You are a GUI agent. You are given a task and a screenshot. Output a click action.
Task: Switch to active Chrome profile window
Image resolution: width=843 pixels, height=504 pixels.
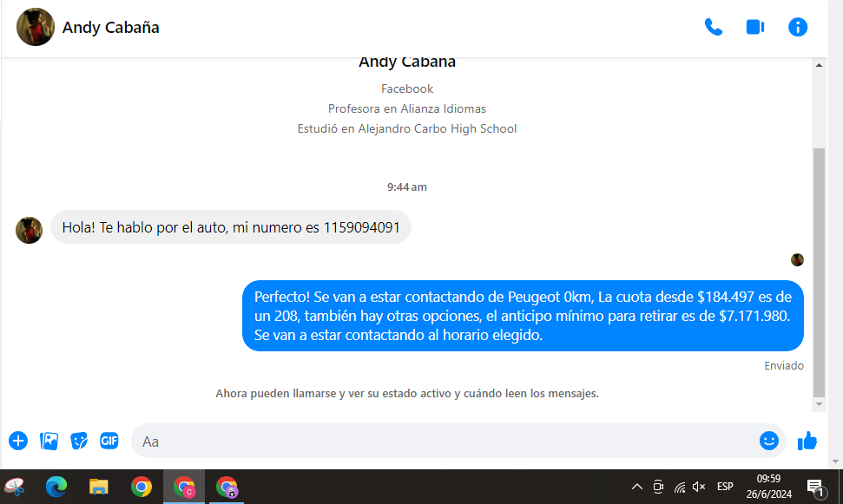(x=184, y=488)
